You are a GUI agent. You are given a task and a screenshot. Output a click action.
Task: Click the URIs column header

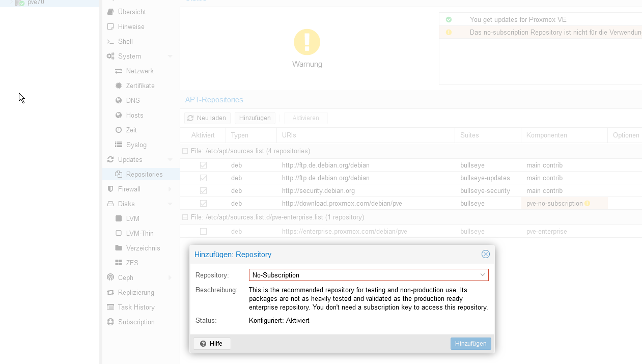click(x=366, y=135)
